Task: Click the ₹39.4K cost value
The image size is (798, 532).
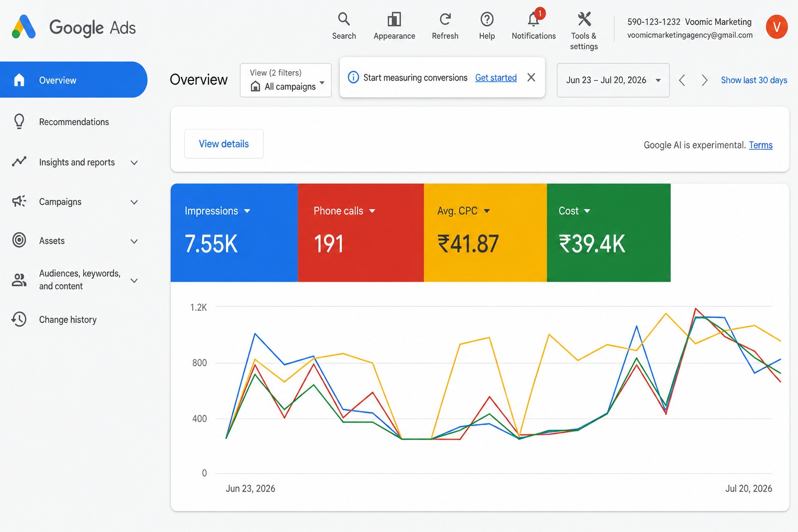Action: point(592,244)
